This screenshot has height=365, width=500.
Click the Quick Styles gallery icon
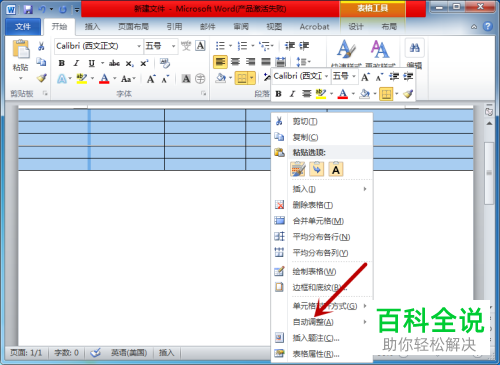pos(347,49)
